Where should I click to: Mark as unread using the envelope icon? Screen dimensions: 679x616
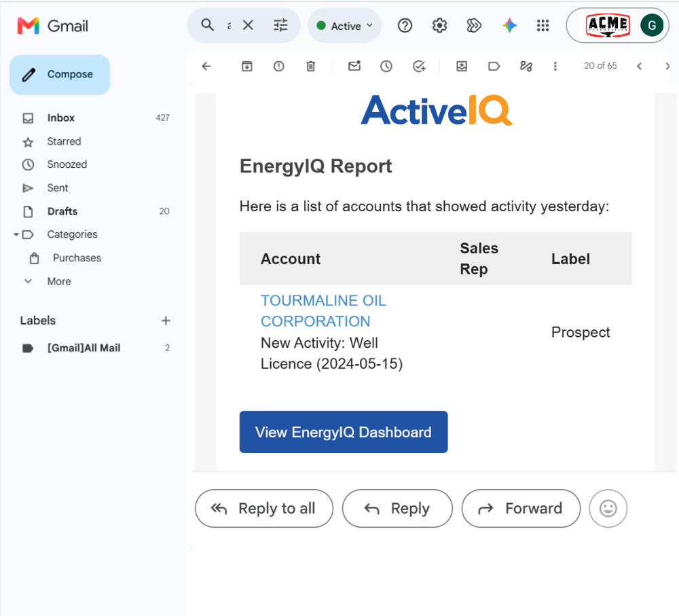[x=354, y=66]
